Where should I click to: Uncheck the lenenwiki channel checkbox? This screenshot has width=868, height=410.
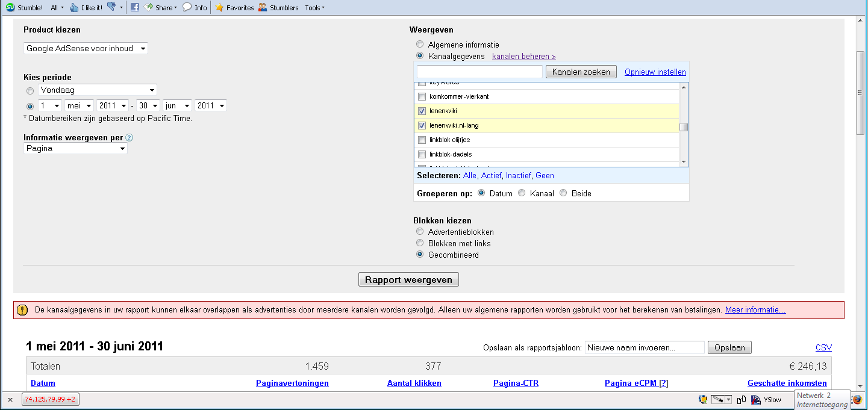422,111
